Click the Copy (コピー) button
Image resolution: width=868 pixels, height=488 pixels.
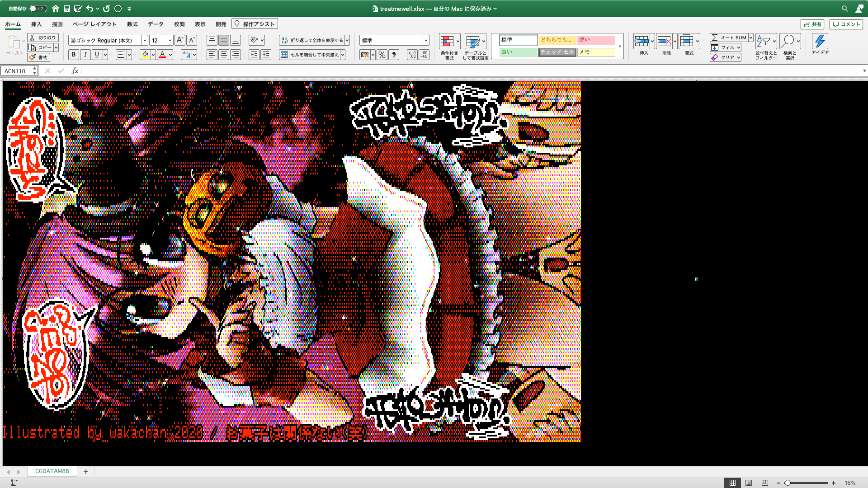click(40, 47)
